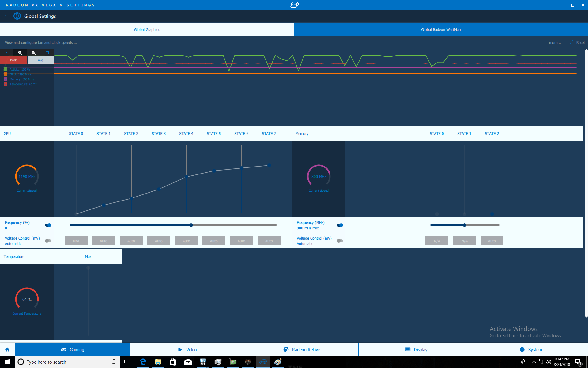This screenshot has width=588, height=368.
Task: Click the GPU frequency percent slider handle
Action: [191, 225]
